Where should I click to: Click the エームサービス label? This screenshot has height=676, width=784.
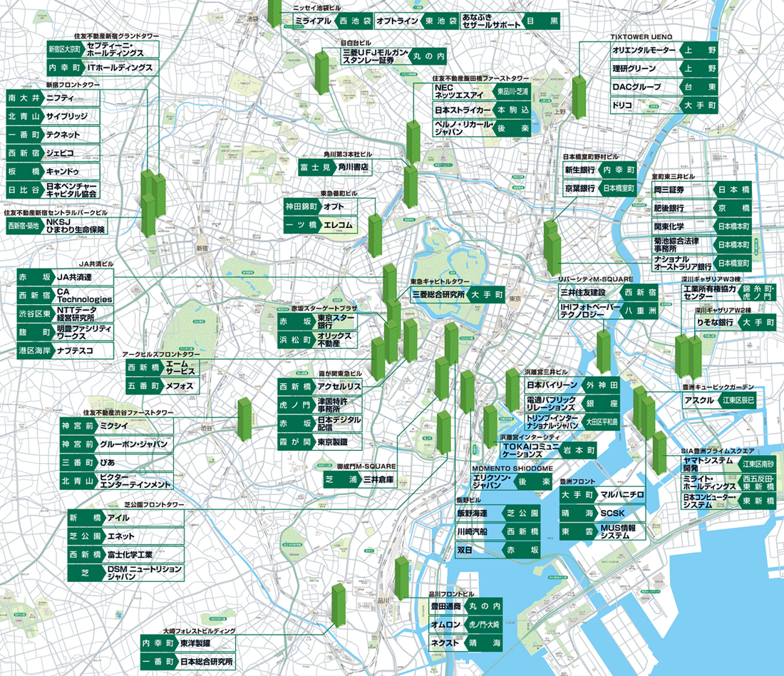click(x=180, y=368)
